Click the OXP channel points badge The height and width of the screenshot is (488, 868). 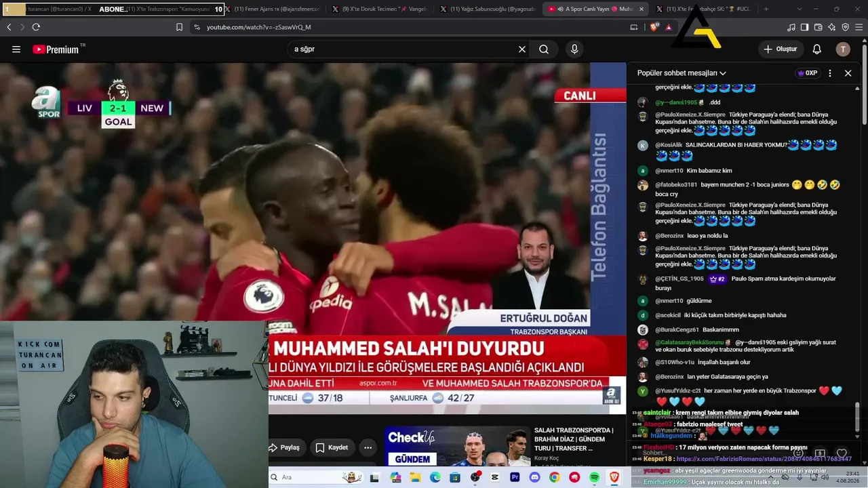click(808, 73)
